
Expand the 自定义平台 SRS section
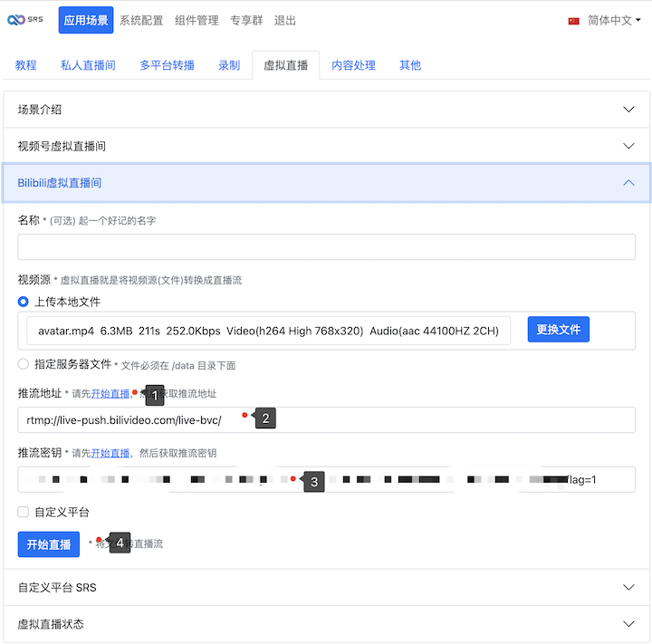coord(326,587)
